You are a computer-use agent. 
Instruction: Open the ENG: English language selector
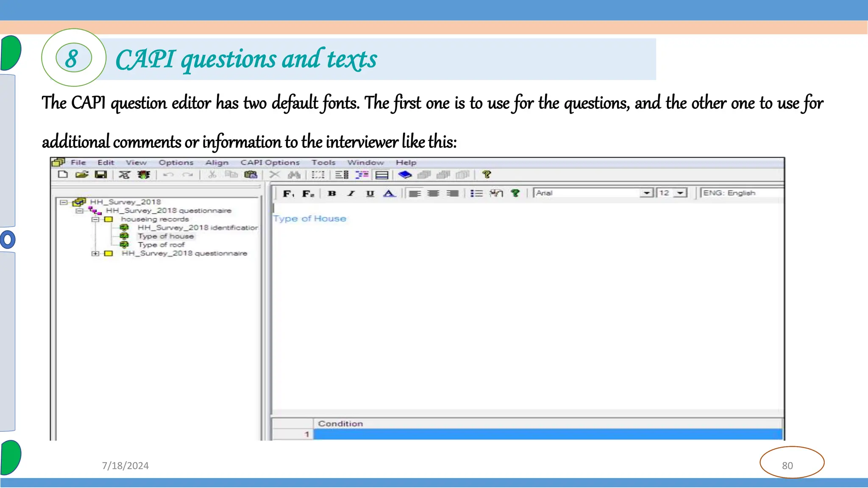click(x=742, y=193)
